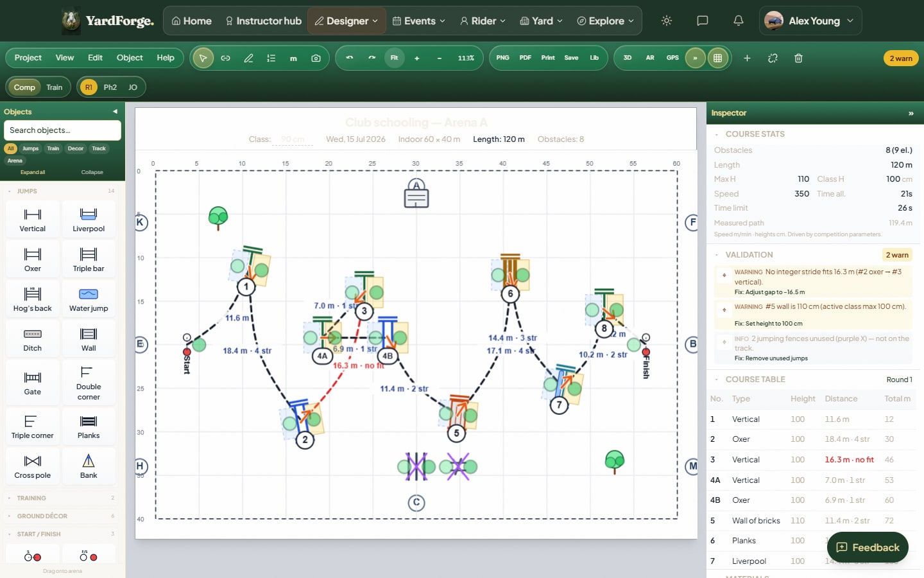
Task: Toggle light theme sun icon
Action: (667, 21)
